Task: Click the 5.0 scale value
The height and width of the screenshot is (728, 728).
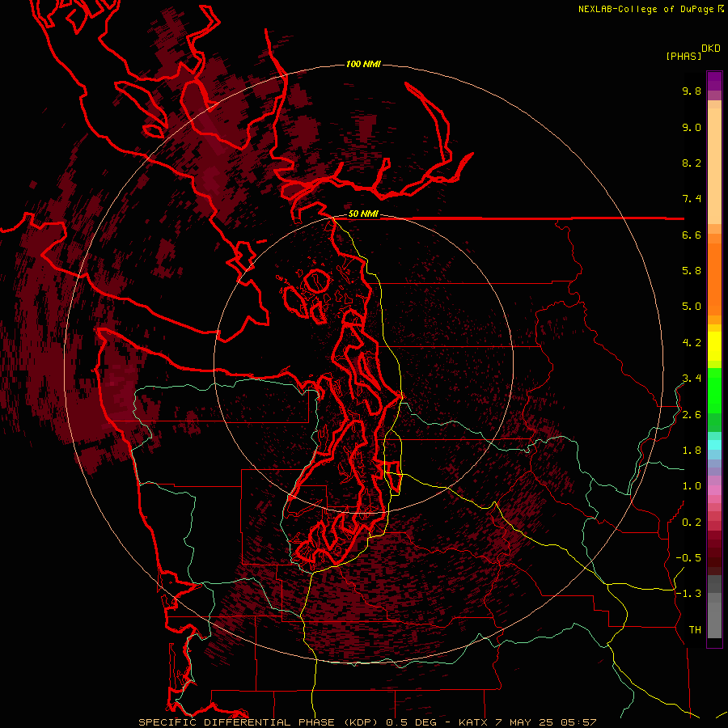Action: pos(692,307)
